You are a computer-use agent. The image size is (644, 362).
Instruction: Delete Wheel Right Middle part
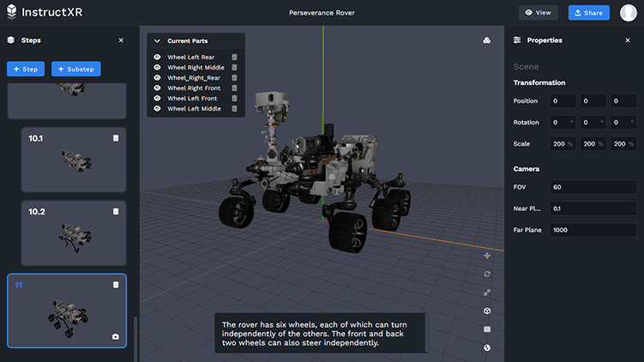[234, 68]
